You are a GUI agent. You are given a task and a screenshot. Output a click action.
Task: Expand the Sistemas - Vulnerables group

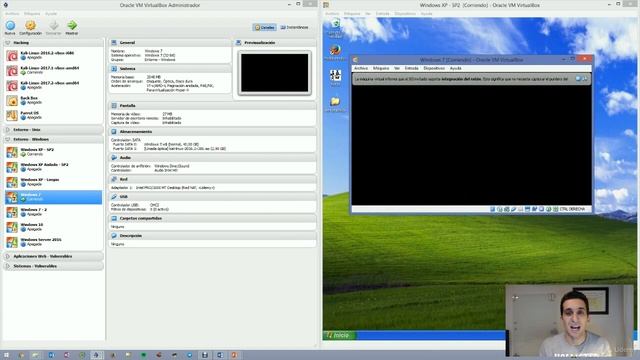(8, 266)
